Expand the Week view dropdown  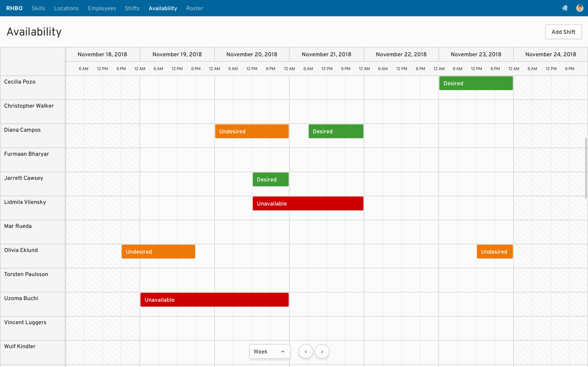click(x=269, y=352)
